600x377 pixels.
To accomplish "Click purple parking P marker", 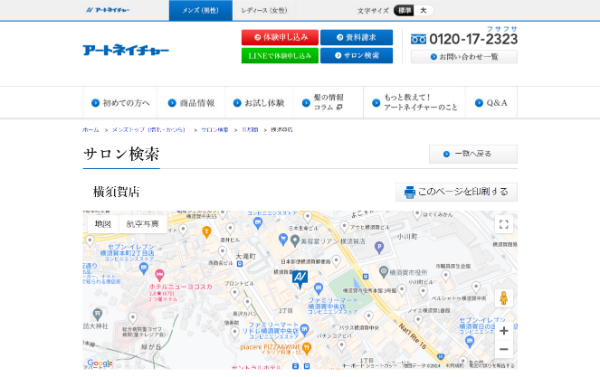I will [379, 248].
